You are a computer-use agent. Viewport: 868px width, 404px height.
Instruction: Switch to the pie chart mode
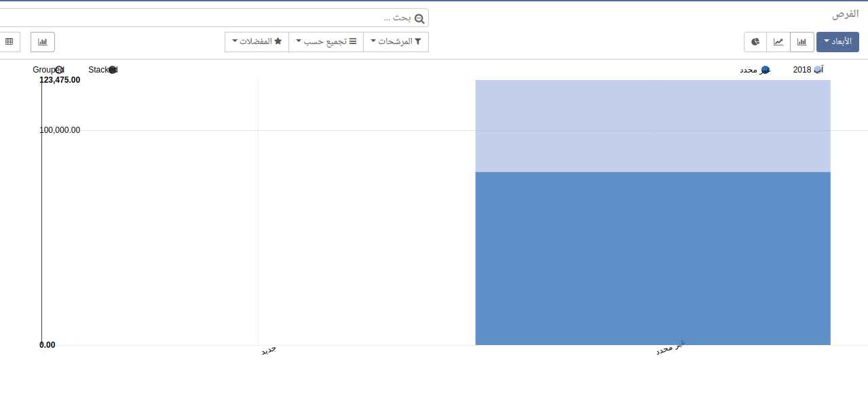click(755, 42)
